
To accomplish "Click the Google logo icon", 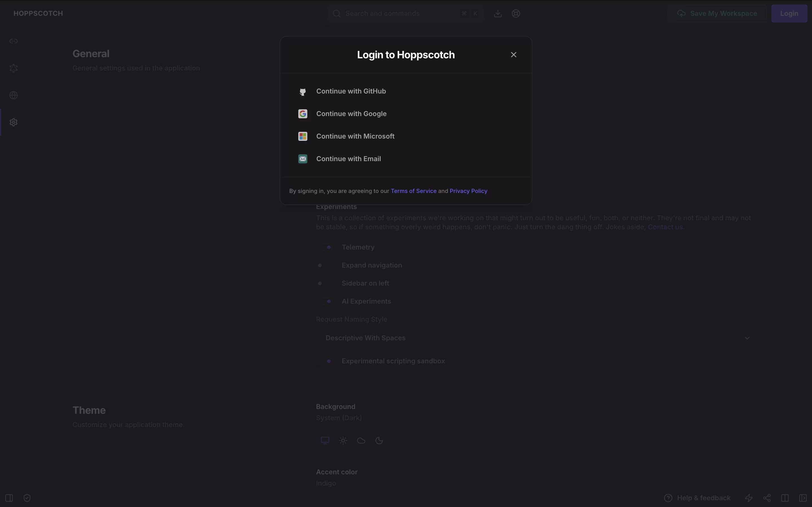I will pyautogui.click(x=303, y=114).
